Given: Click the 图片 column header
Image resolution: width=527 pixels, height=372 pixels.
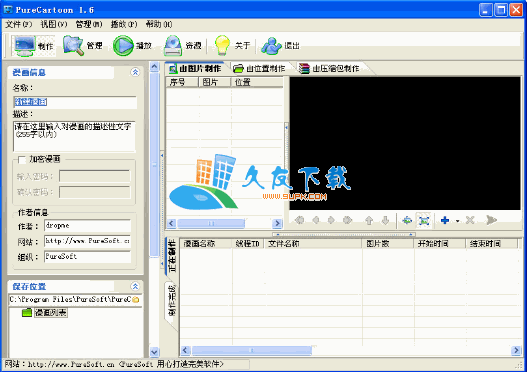Looking at the screenshot, I should (x=214, y=82).
